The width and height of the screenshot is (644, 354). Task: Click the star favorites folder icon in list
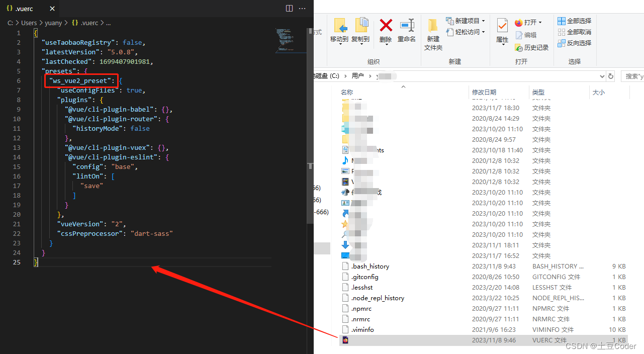tap(345, 224)
